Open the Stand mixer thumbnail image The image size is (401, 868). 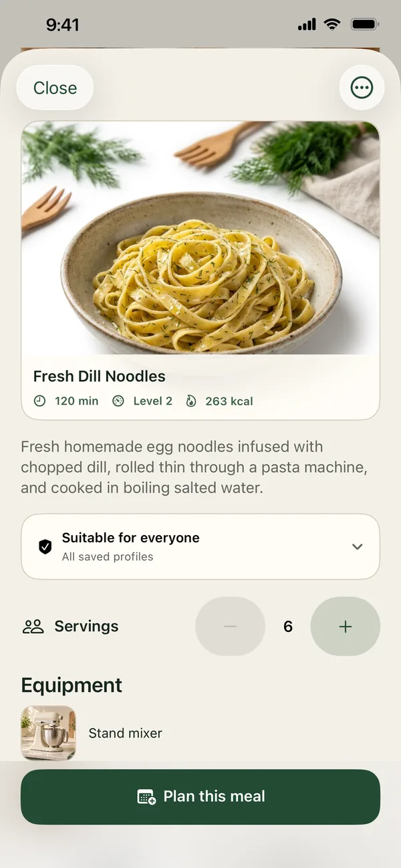coord(48,734)
